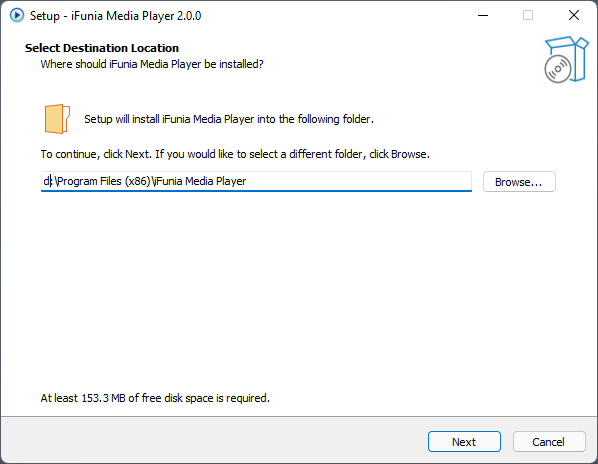Click the 153.3 MB free disk space notice
The width and height of the screenshot is (598, 464).
[x=155, y=398]
